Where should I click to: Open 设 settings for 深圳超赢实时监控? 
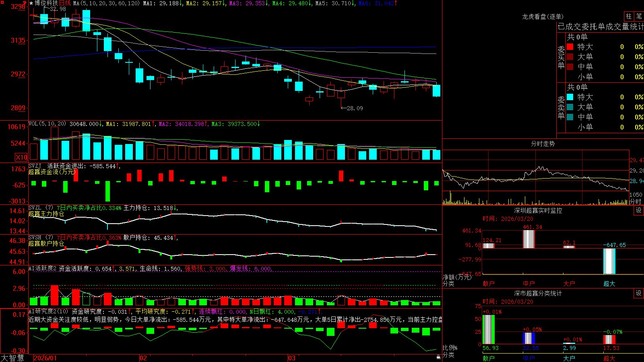[639, 210]
